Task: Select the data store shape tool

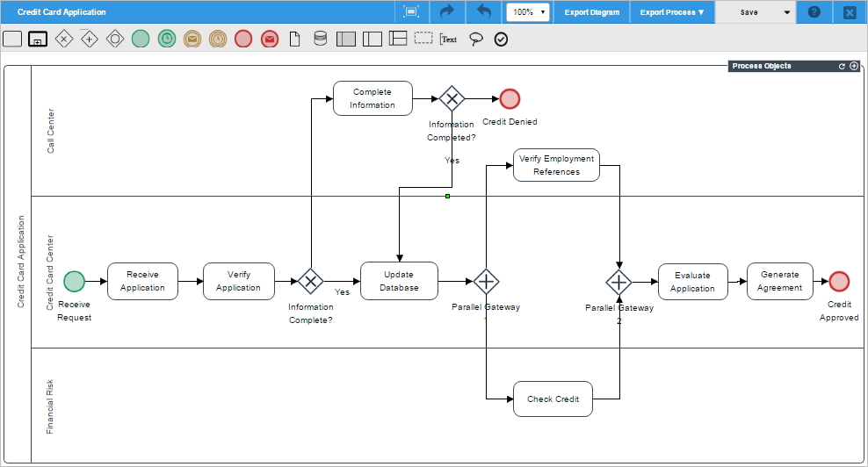Action: [x=321, y=39]
